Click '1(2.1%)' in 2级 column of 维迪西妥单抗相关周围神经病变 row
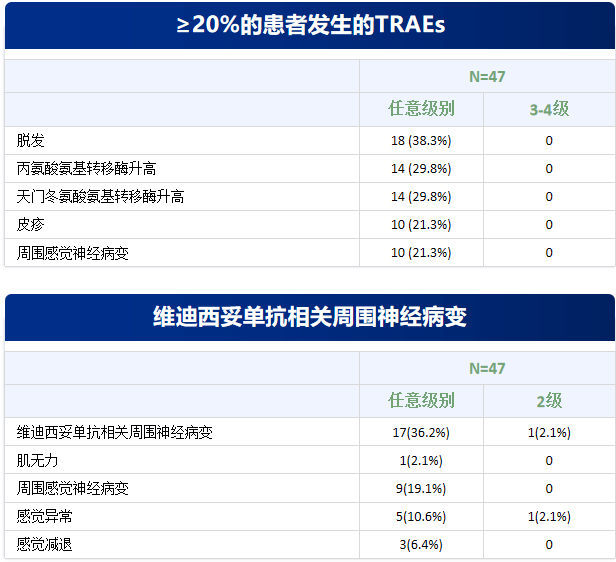616x562 pixels. coord(549,432)
